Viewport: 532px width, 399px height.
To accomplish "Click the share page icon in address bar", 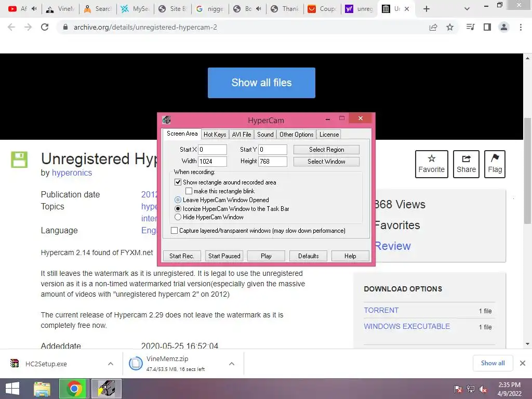I will tap(433, 27).
